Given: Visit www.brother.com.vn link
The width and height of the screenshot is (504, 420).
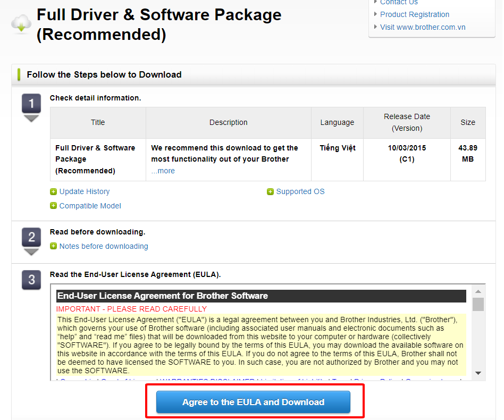Looking at the screenshot, I should click(422, 27).
